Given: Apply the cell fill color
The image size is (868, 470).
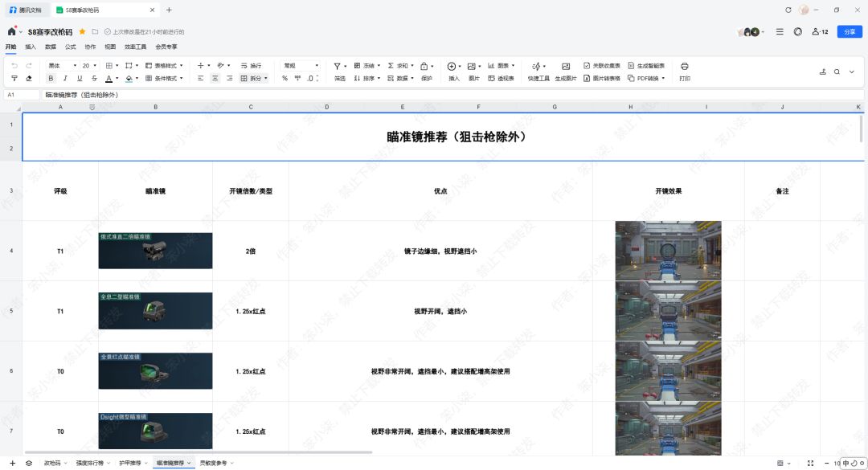Looking at the screenshot, I should coord(129,78).
